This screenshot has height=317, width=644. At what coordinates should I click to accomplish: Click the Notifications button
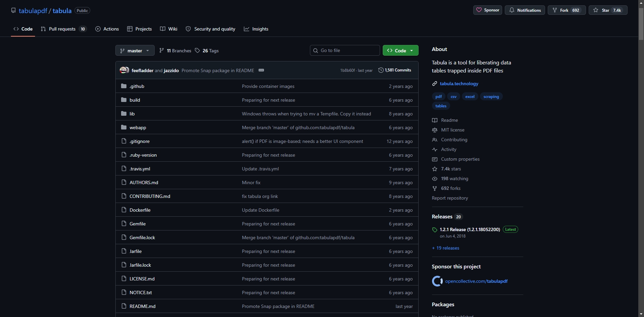[x=525, y=10]
